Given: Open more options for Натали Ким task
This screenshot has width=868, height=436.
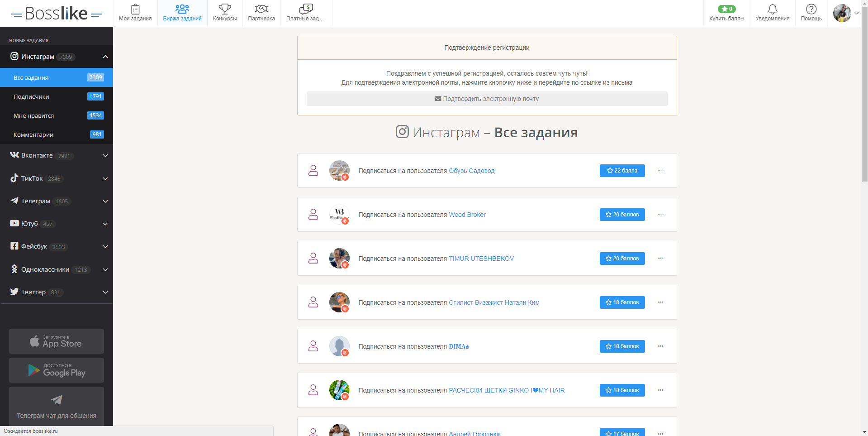Looking at the screenshot, I should [x=660, y=302].
